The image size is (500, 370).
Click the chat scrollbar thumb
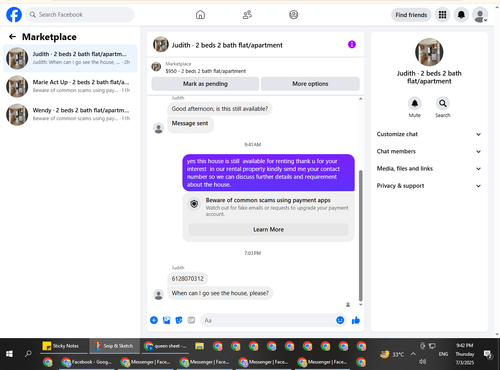pos(360,235)
